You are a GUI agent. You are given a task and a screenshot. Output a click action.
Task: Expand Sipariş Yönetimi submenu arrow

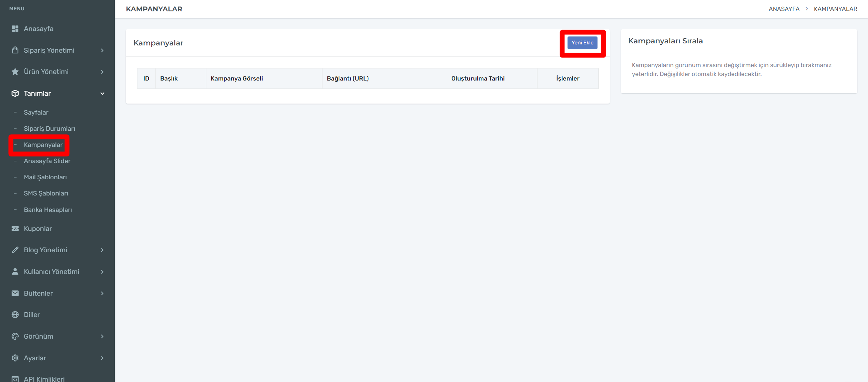pos(102,50)
